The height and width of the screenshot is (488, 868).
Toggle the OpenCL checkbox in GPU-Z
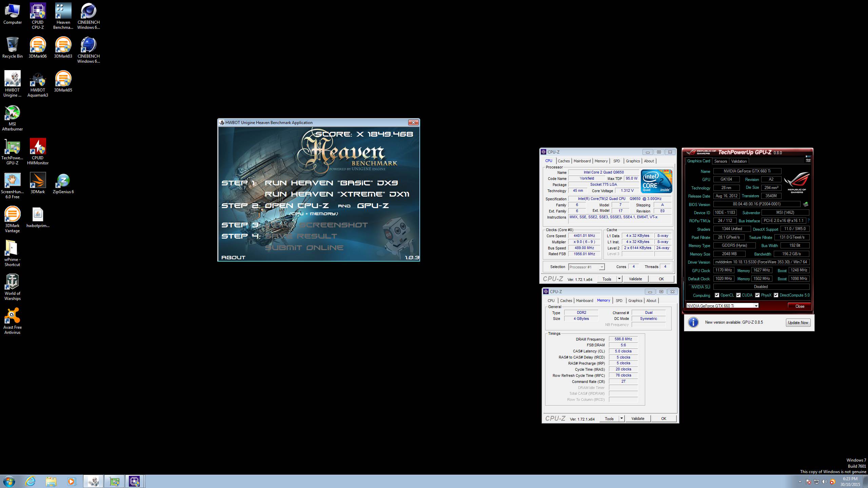(717, 295)
